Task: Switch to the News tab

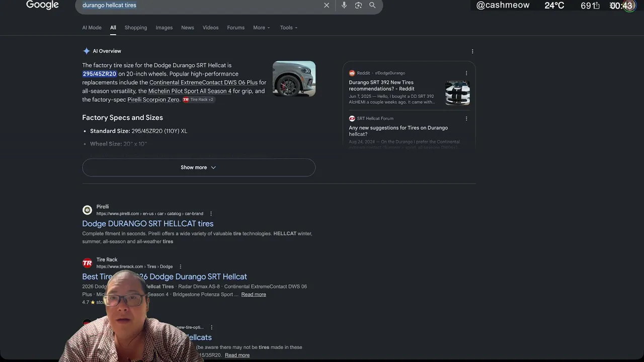Action: coord(188,28)
